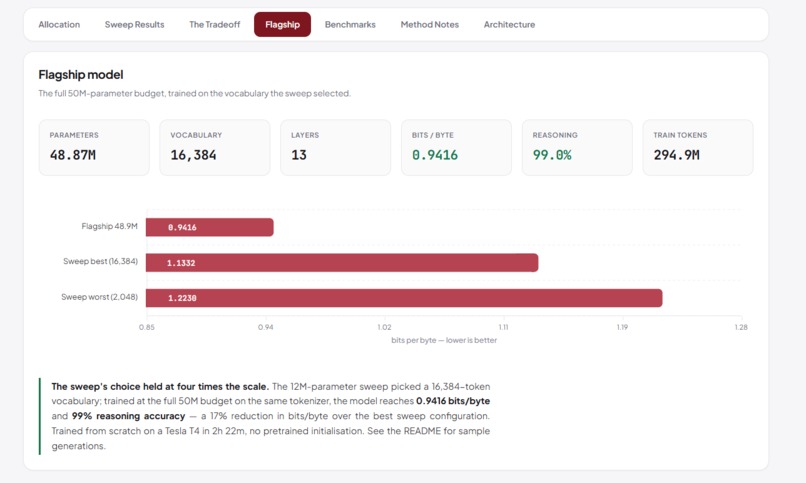Click the subtitle about the 50M-parameter budget
806x483 pixels.
click(194, 94)
